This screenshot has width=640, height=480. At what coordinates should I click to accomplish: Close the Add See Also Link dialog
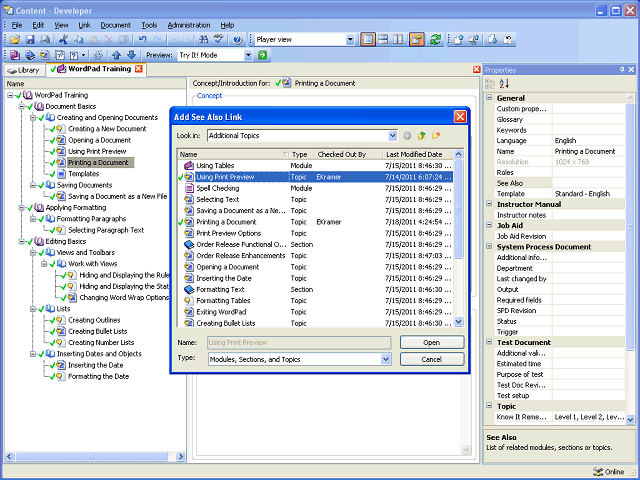pyautogui.click(x=460, y=117)
